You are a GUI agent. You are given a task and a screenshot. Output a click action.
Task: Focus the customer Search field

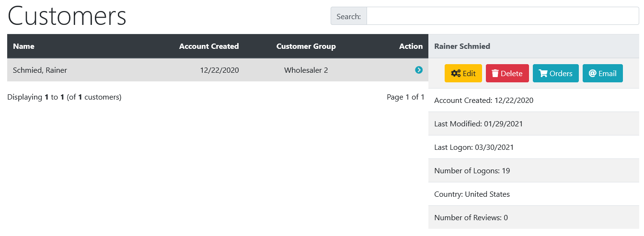tap(503, 16)
